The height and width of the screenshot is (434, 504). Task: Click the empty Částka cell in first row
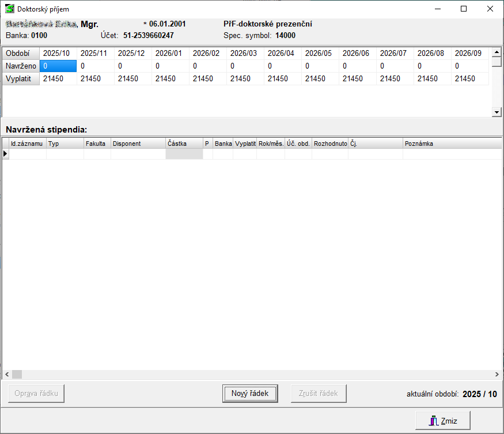[184, 154]
